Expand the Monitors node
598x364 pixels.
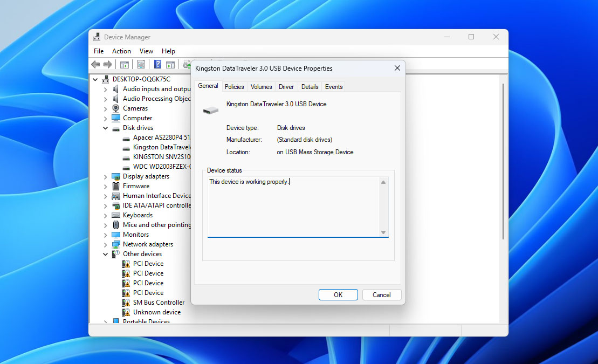pos(105,235)
